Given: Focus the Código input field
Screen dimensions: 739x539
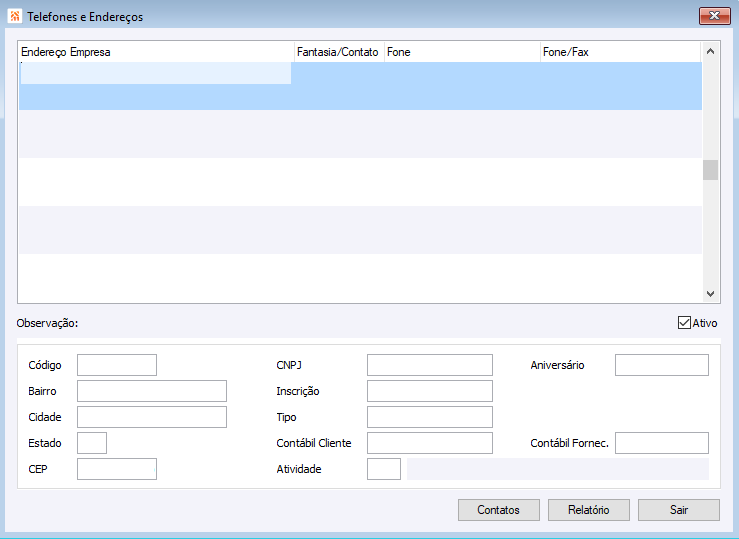Looking at the screenshot, I should pyautogui.click(x=117, y=365).
